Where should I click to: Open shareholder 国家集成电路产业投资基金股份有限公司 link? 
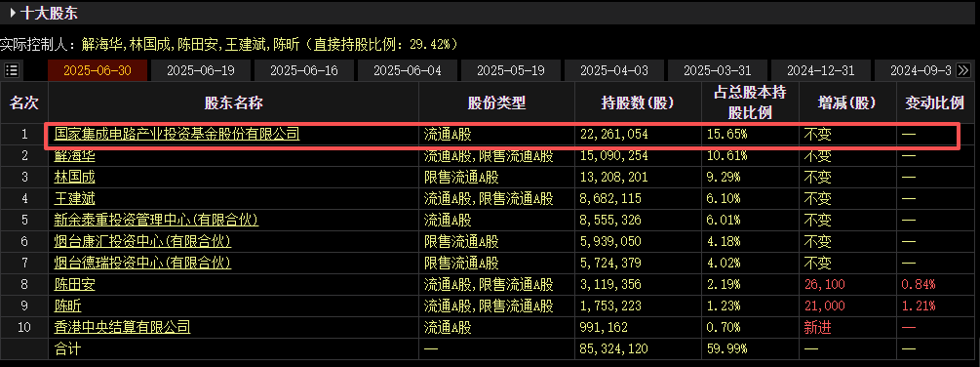[x=176, y=134]
